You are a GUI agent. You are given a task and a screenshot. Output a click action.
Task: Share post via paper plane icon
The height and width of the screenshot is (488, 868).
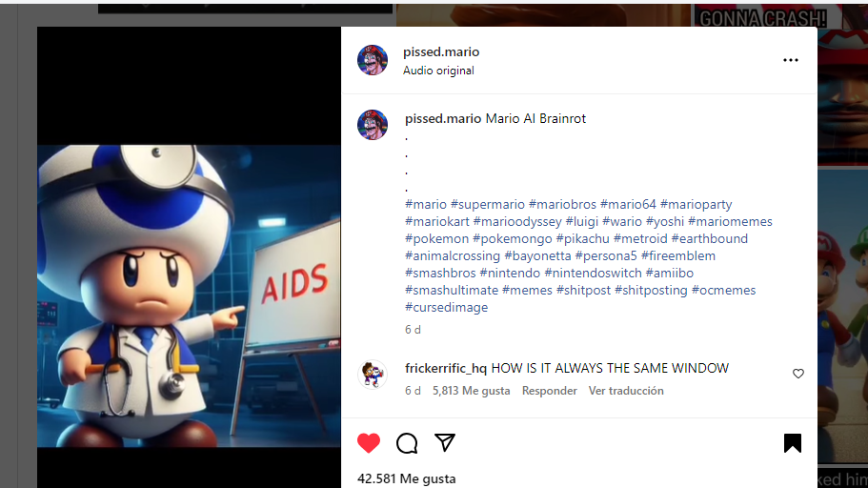(445, 442)
